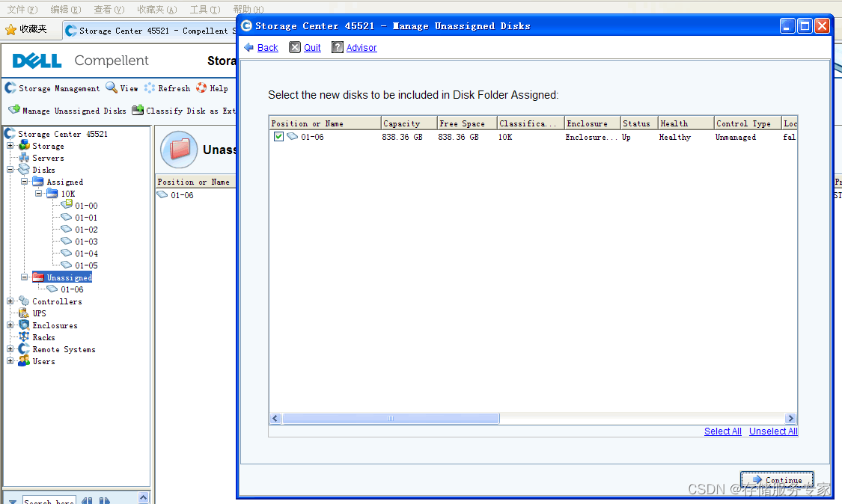Select disk 01-00 in Assigned folder
Viewport: 842px width, 504px height.
[x=86, y=206]
